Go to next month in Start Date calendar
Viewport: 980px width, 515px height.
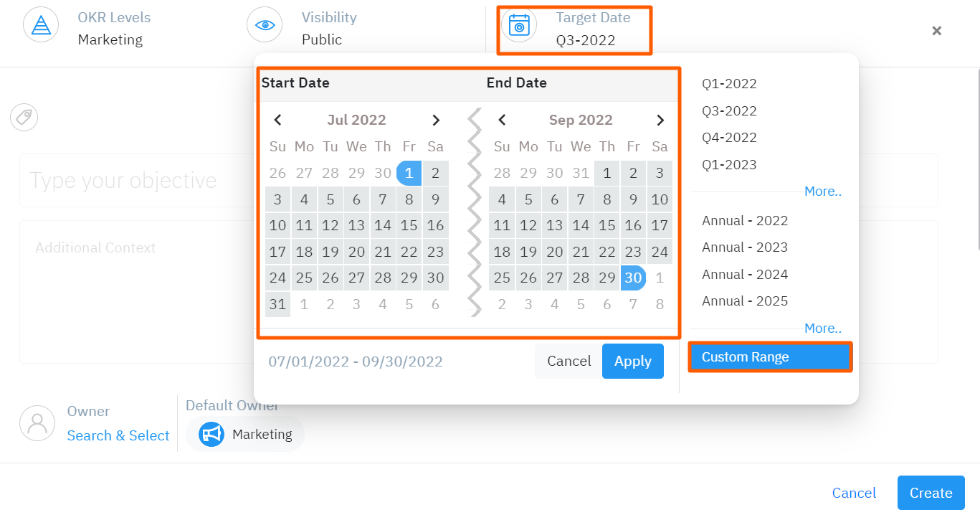436,120
